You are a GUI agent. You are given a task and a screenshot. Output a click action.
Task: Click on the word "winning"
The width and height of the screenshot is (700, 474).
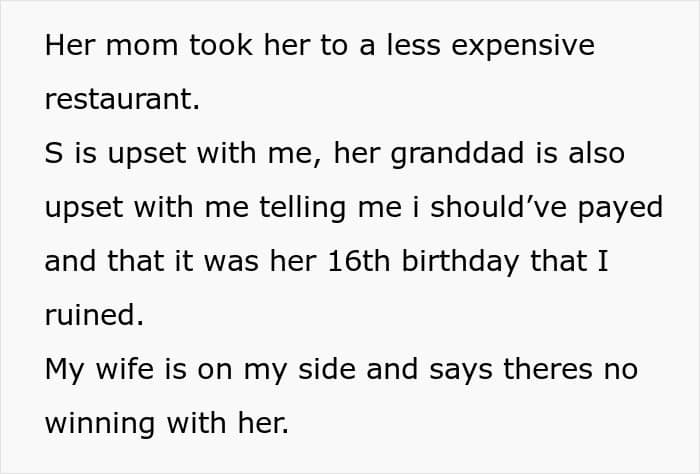pyautogui.click(x=102, y=424)
